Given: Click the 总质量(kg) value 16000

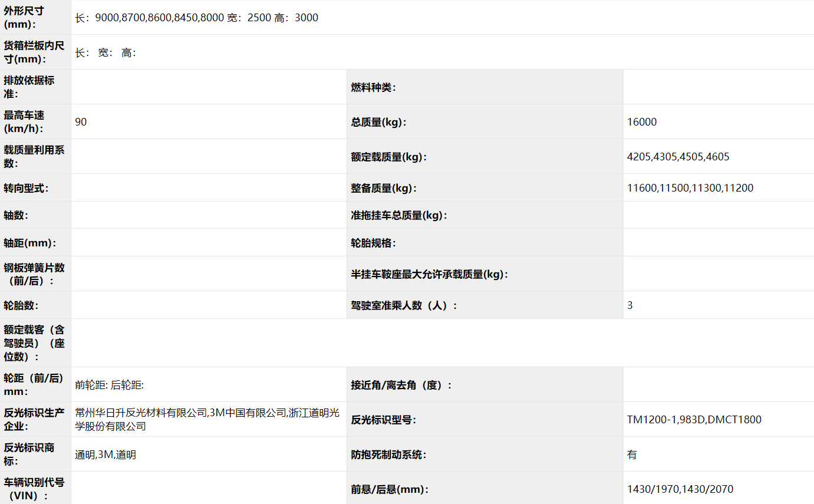Looking at the screenshot, I should pos(642,122).
